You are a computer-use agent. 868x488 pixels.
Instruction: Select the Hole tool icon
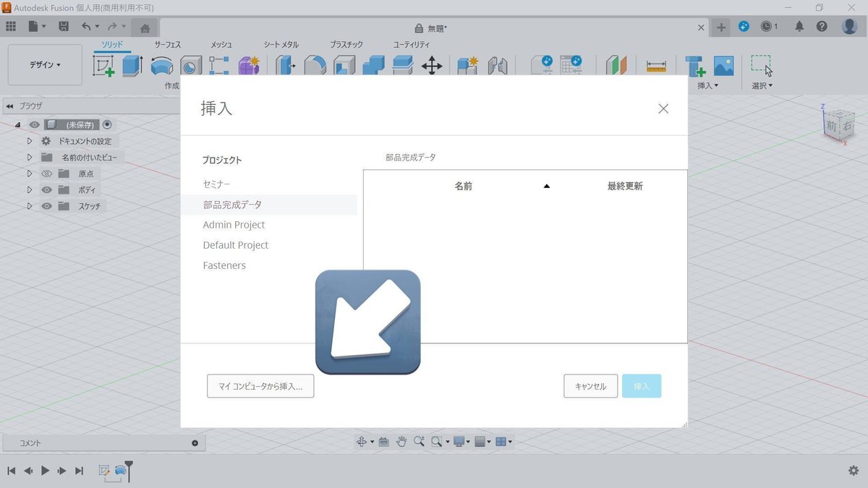(x=190, y=66)
